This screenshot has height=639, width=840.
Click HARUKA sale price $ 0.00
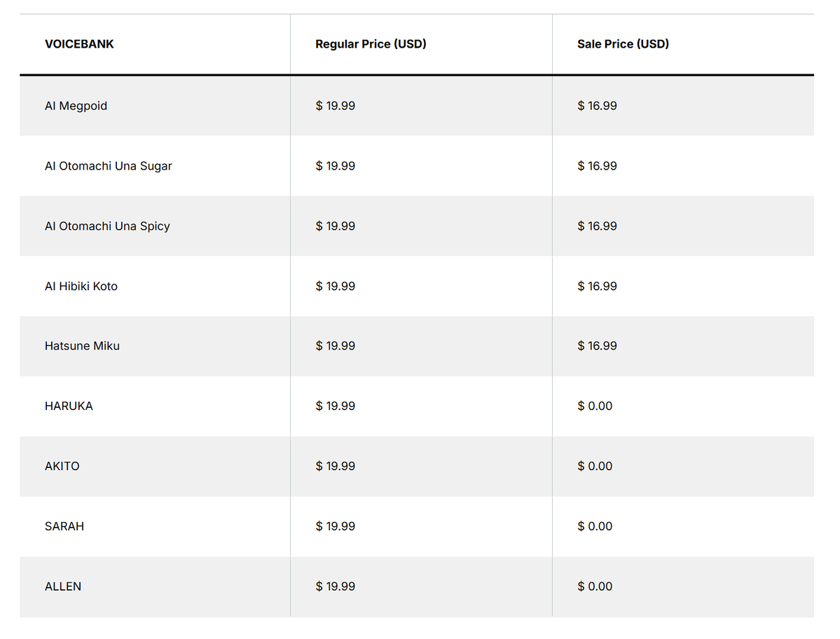[x=595, y=406]
